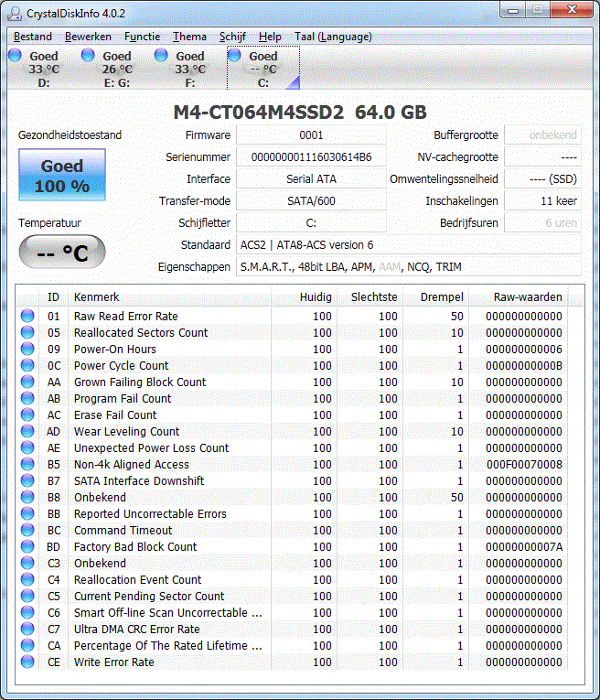Screen dimensions: 600x700
Task: Click the Transfer-mode field SATA/600
Action: pos(311,200)
